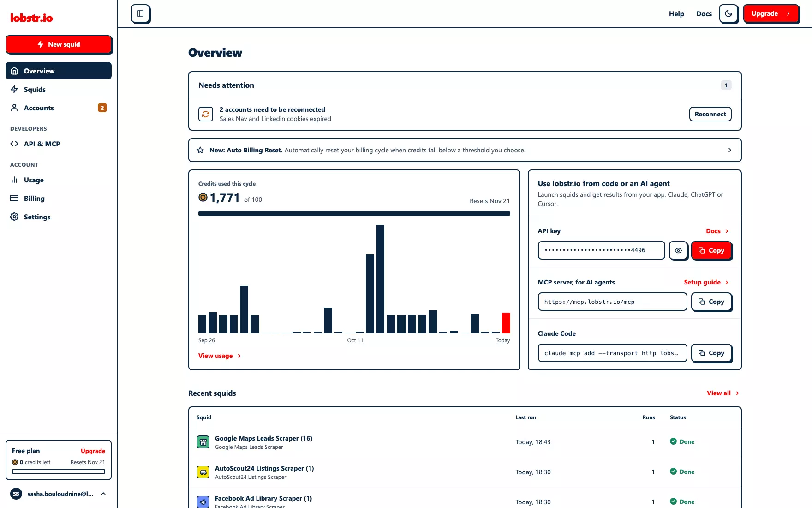Screen dimensions: 812x508
Task: Click the red Upgrade button in header
Action: coord(771,13)
